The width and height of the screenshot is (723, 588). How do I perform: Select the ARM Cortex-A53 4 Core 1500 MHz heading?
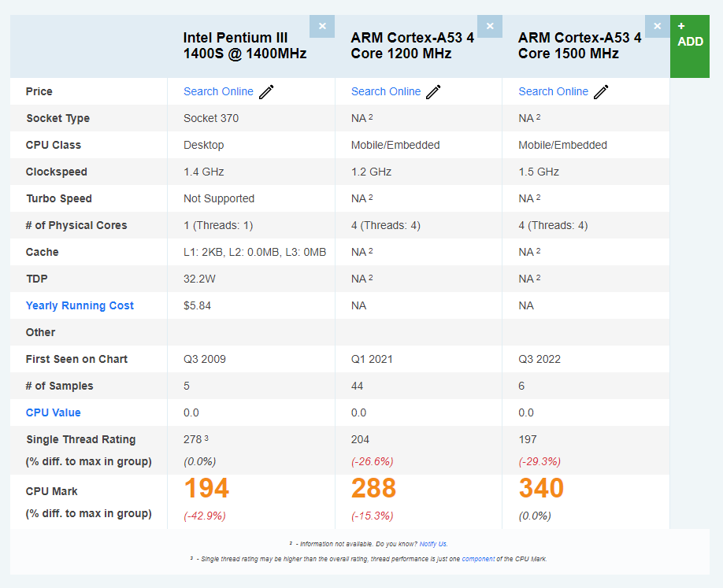(x=580, y=45)
